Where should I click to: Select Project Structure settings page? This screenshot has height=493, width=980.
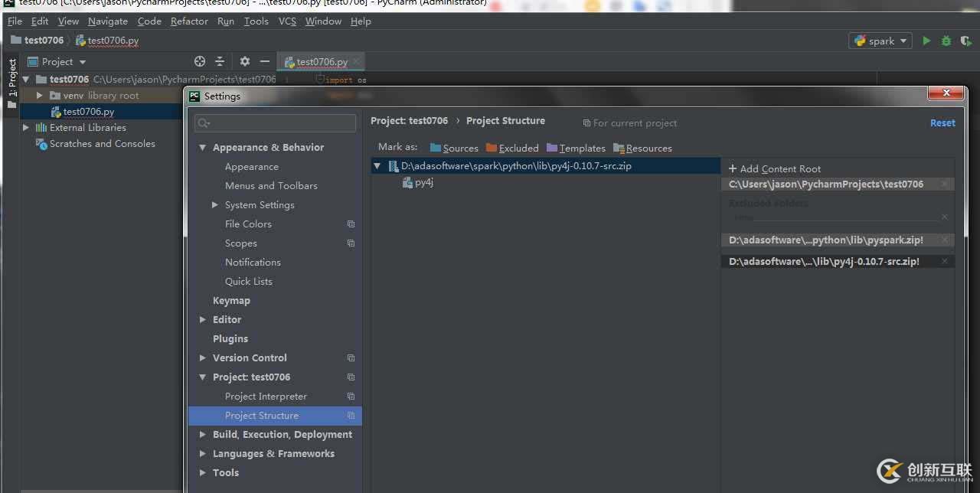[275, 416]
